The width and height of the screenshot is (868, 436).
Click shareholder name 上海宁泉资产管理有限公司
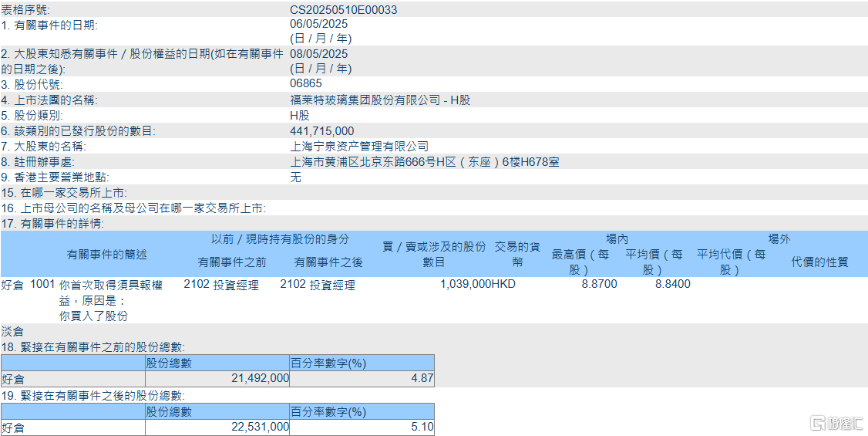[x=359, y=147]
